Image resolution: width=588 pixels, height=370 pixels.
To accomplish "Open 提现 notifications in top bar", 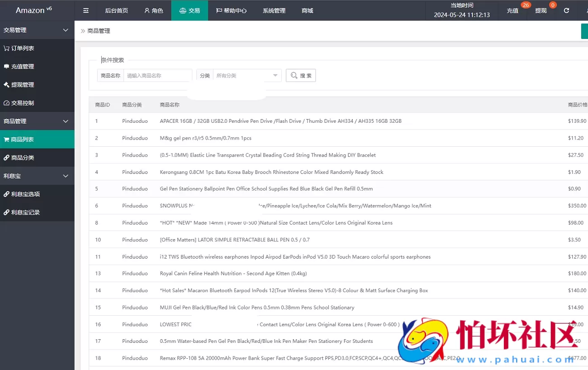I will coord(541,10).
